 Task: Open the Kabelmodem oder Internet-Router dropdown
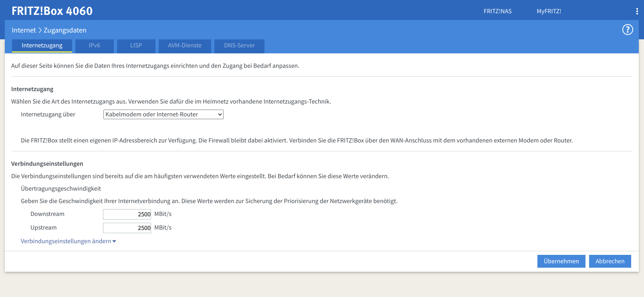click(163, 114)
